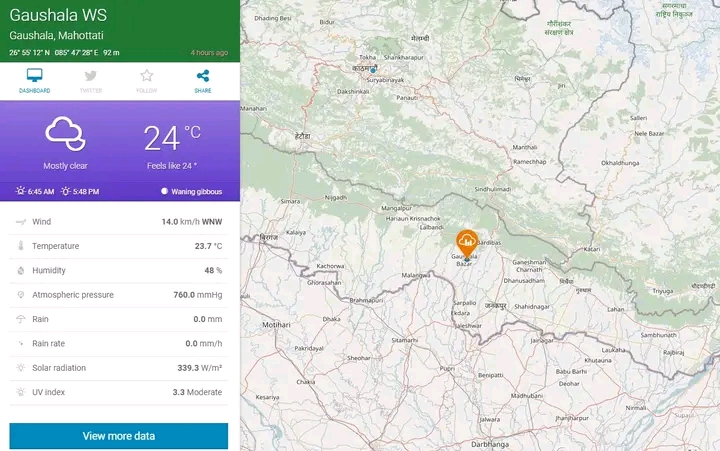The height and width of the screenshot is (451, 720).
Task: Click the Humidity droplet icon
Action: click(20, 270)
